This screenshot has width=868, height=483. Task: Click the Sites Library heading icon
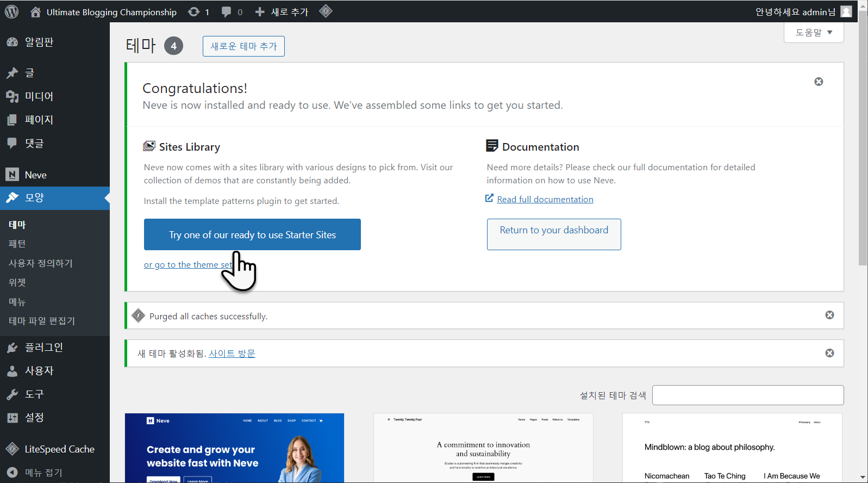[149, 146]
